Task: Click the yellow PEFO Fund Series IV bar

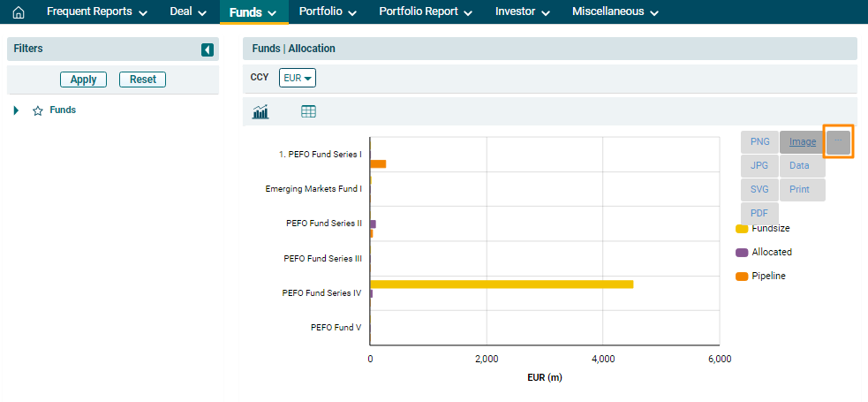Action: pyautogui.click(x=501, y=284)
